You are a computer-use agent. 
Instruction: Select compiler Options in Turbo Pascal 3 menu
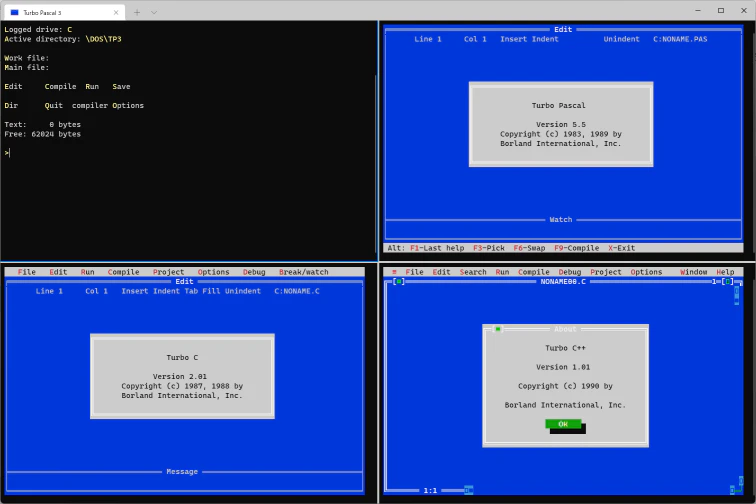pyautogui.click(x=108, y=105)
